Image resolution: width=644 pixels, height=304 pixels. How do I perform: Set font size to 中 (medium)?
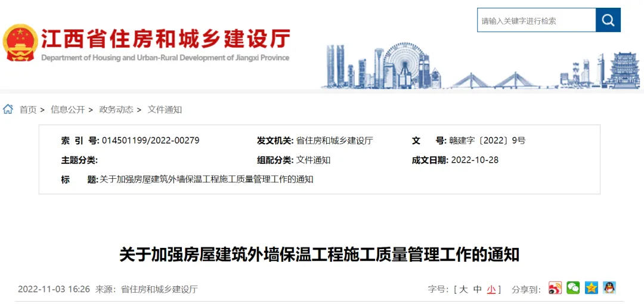click(x=477, y=289)
